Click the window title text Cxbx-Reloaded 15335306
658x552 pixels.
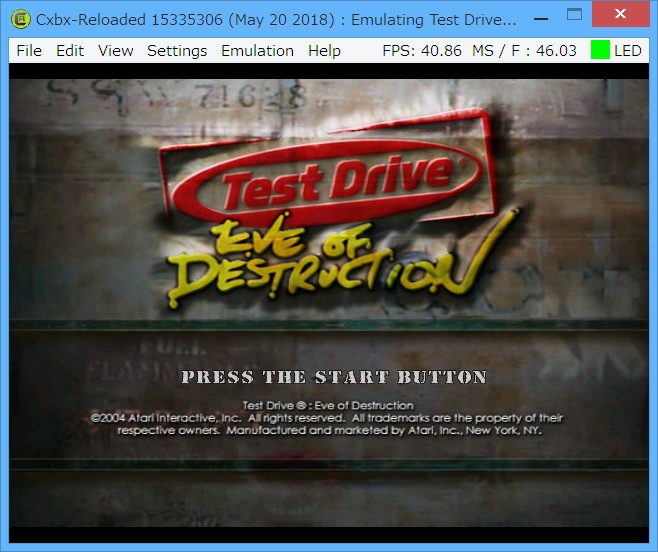click(x=130, y=20)
